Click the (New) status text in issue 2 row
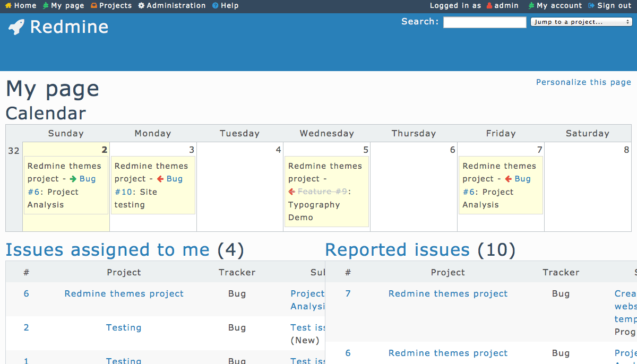The image size is (637, 364). pos(305,340)
